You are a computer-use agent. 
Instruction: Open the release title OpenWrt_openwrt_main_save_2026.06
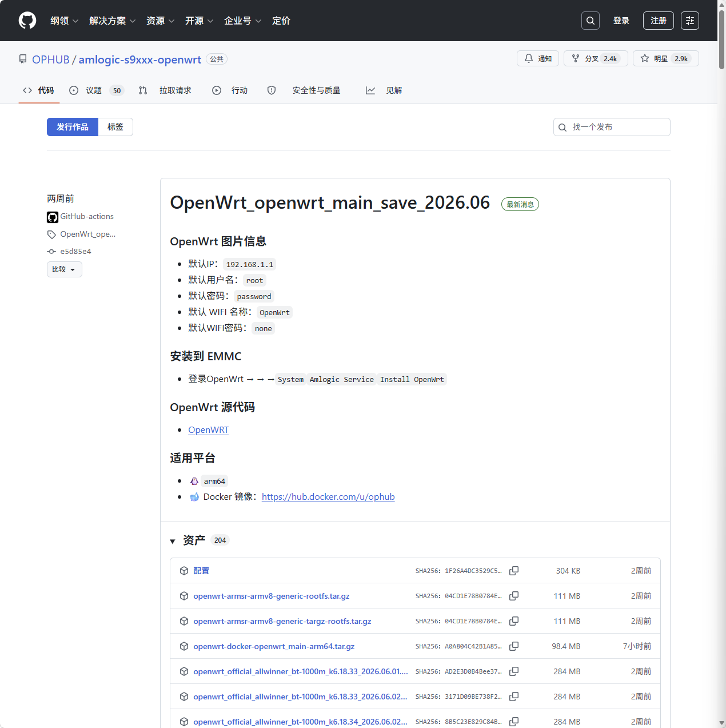point(330,202)
